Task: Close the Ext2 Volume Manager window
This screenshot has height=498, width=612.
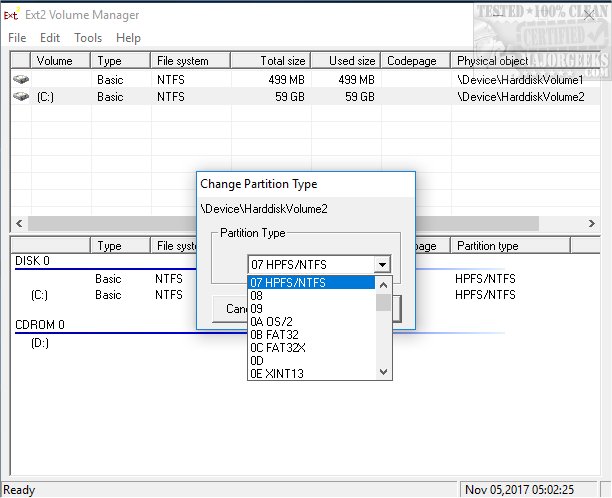Action: click(589, 15)
